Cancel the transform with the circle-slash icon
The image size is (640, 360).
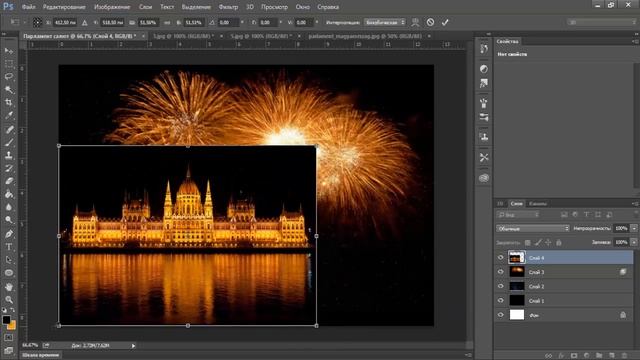click(x=430, y=22)
